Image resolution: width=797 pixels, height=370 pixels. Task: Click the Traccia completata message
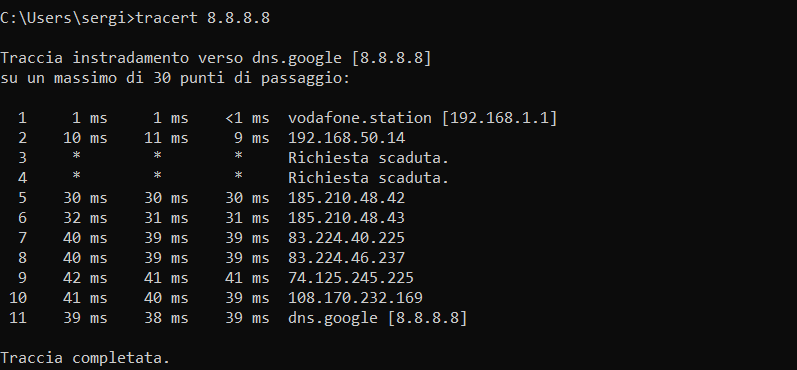tap(85, 358)
